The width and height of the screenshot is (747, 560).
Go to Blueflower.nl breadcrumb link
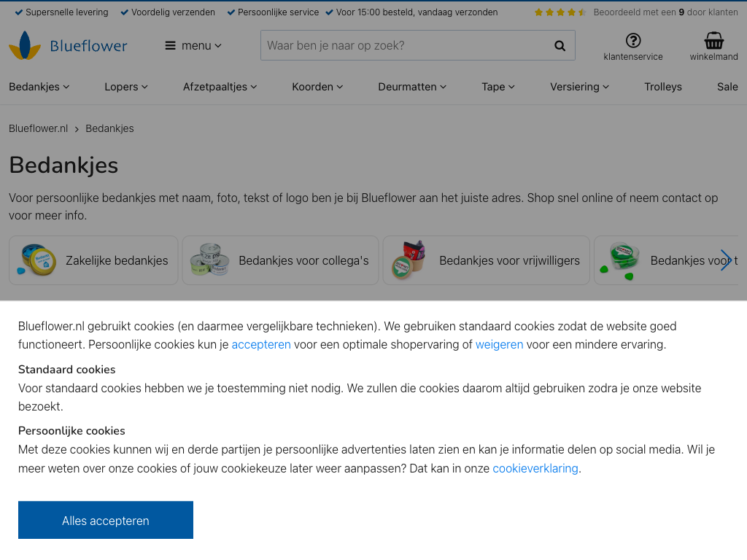tap(38, 128)
